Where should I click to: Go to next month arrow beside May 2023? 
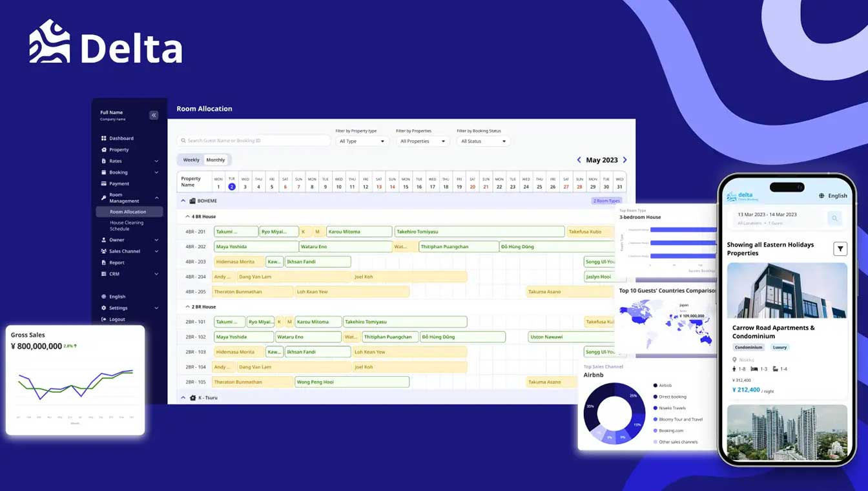click(x=625, y=160)
